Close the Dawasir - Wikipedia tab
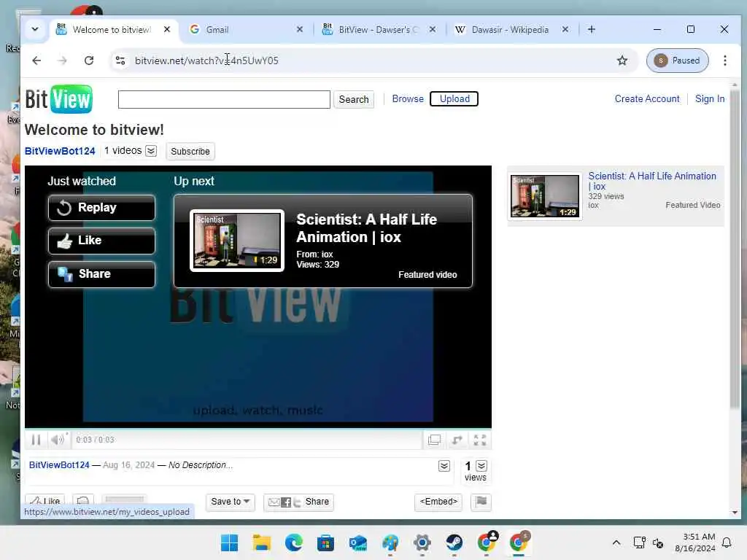 pos(565,29)
